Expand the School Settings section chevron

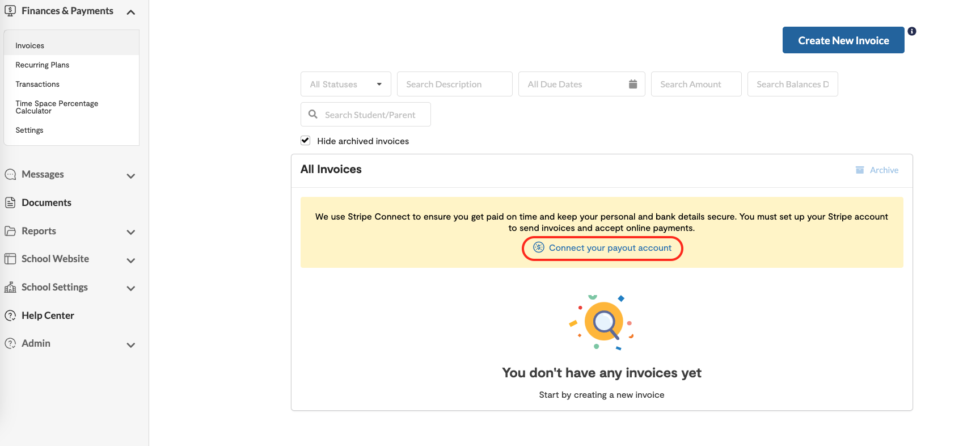click(131, 288)
